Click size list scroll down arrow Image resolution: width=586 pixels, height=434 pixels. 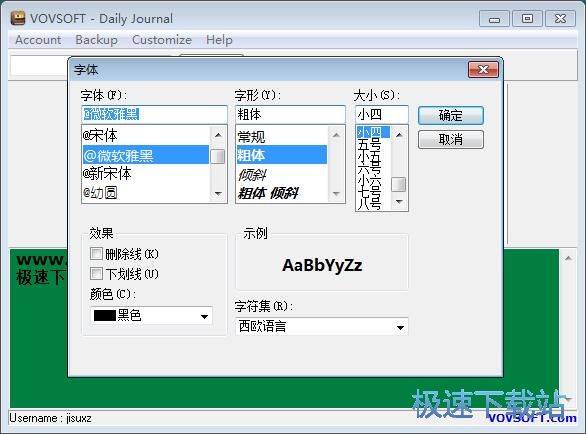[399, 201]
